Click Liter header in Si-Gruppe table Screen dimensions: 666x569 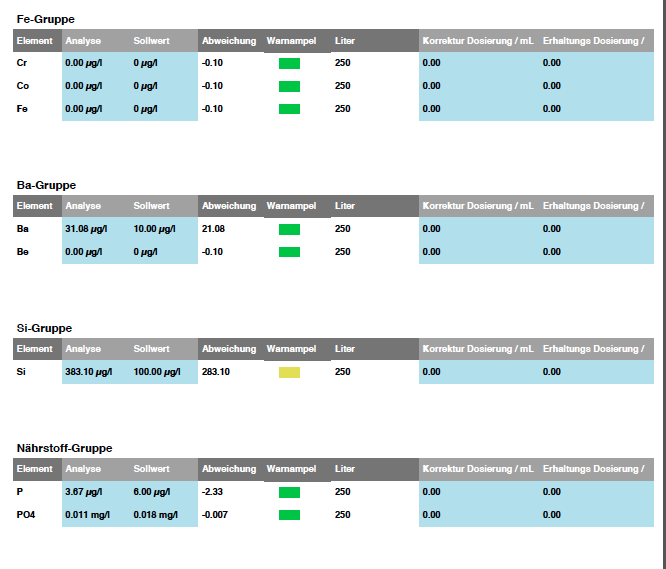pyautogui.click(x=345, y=349)
